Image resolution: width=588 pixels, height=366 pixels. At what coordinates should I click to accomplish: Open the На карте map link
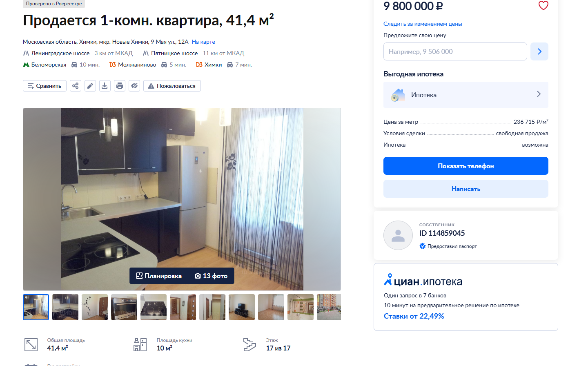tap(203, 42)
